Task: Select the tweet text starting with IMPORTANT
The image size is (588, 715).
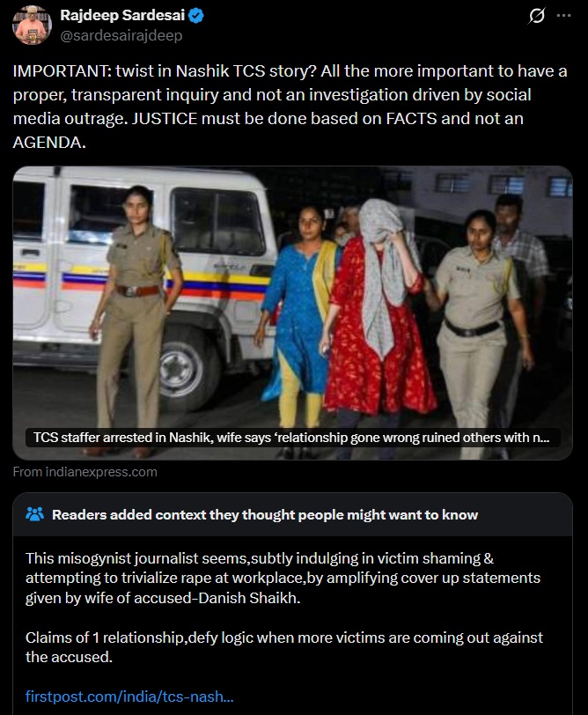Action: pos(290,107)
